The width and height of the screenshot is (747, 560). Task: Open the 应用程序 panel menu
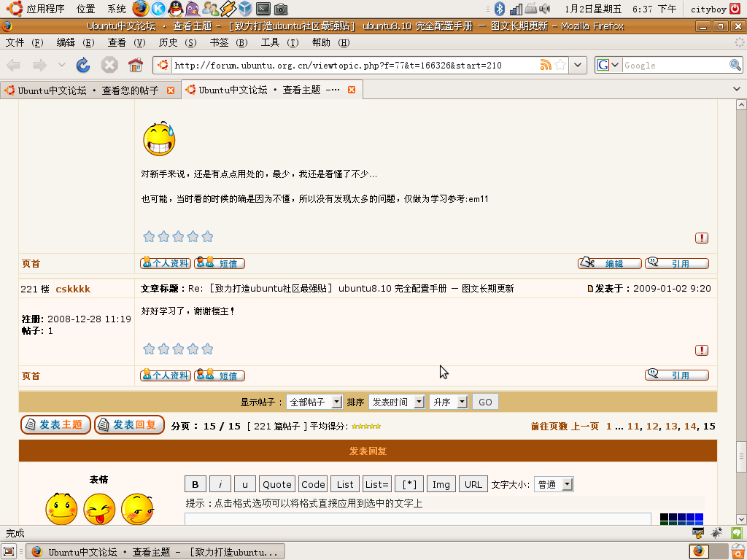37,9
